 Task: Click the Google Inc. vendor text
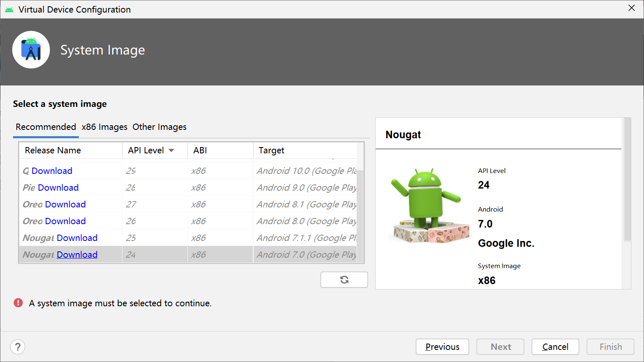pos(506,243)
